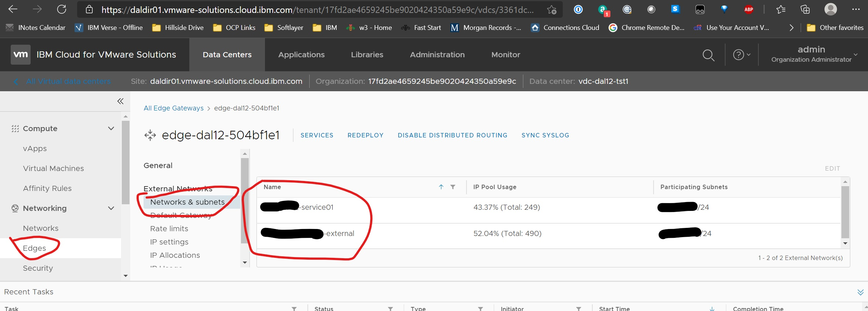
Task: Open the search magnifier icon
Action: pos(708,55)
